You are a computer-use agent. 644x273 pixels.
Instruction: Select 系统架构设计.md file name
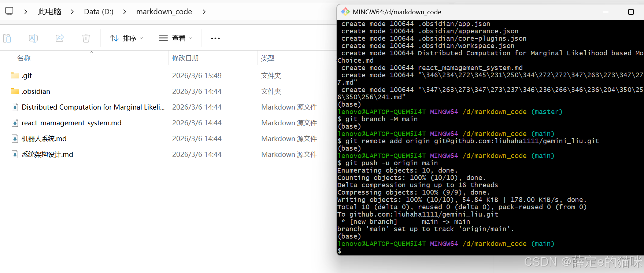pyautogui.click(x=47, y=154)
